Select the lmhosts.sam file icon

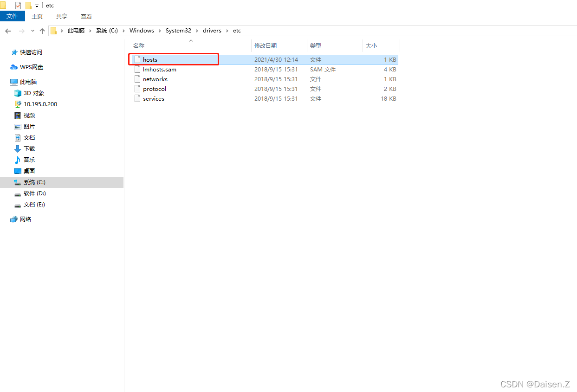click(137, 69)
